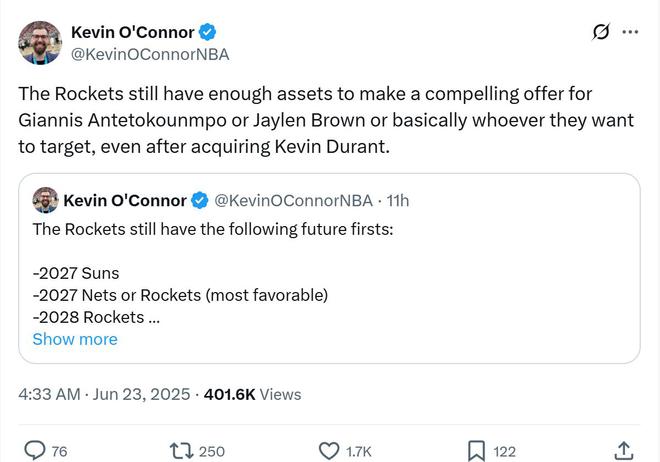Open Kevin O'Connor's large profile avatar

[x=40, y=42]
